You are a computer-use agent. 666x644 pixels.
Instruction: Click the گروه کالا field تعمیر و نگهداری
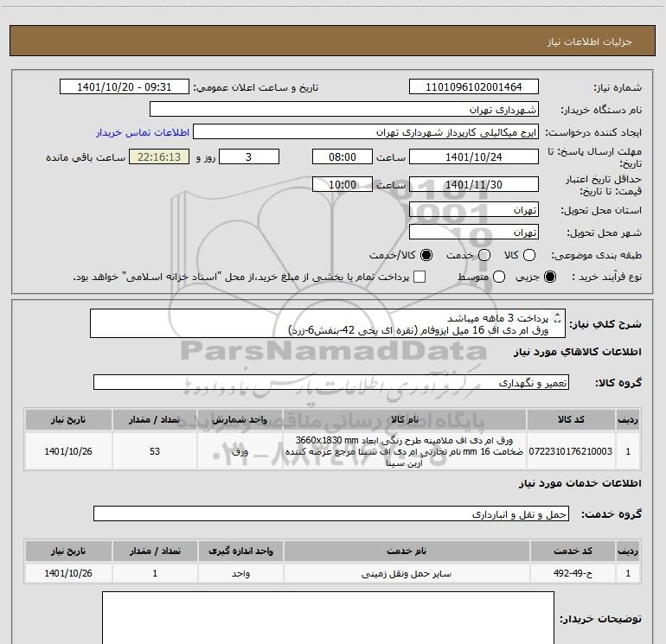pos(331,382)
